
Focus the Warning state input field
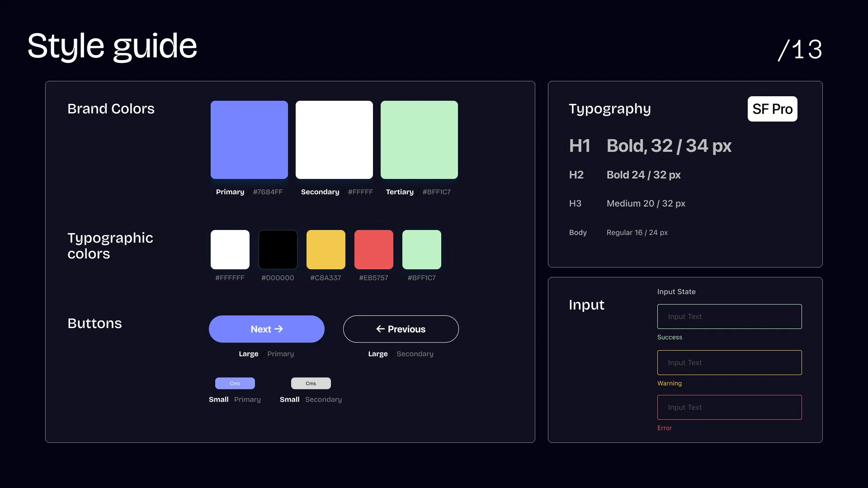[729, 362]
